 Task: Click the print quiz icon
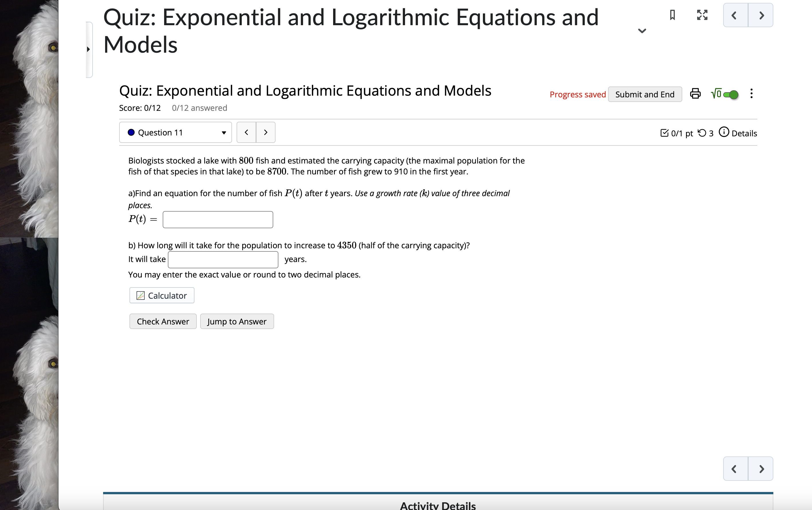pos(695,94)
